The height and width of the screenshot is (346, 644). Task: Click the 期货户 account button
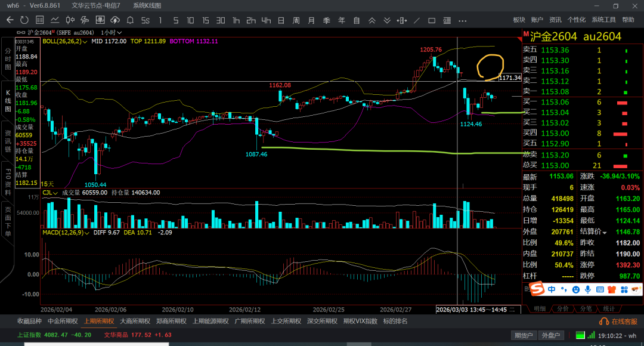[x=524, y=335]
